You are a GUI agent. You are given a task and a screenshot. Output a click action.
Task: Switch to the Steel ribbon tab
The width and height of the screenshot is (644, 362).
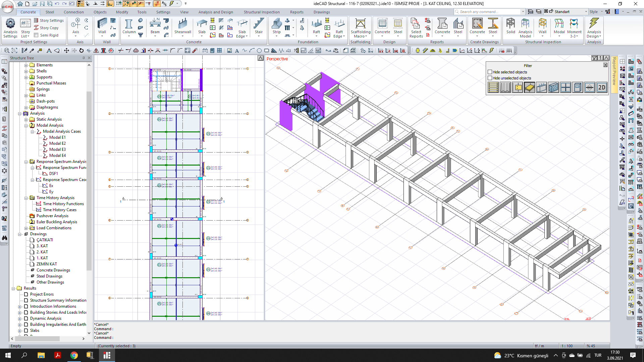(50, 12)
